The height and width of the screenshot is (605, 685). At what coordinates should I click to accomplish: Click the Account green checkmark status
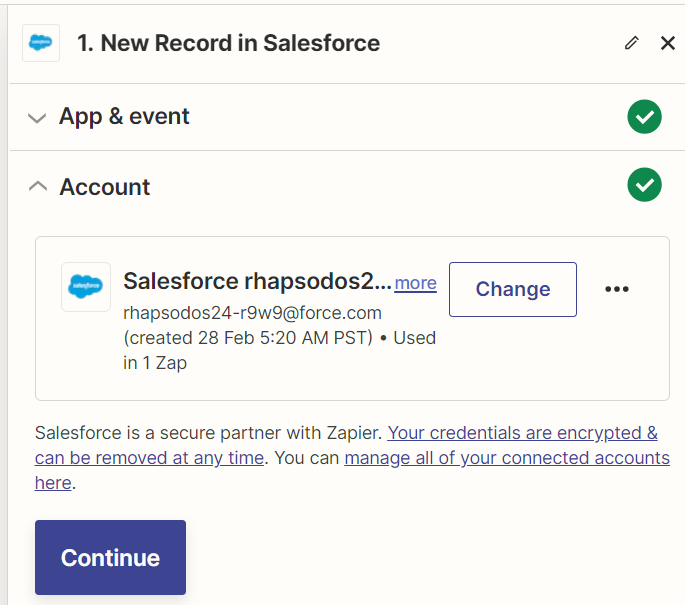644,185
